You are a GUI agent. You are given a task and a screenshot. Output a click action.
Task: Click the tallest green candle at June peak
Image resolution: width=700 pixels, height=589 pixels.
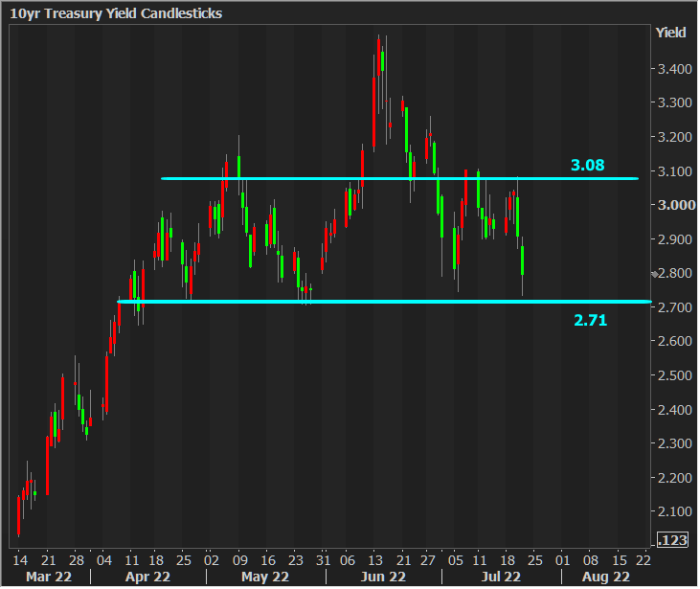tap(382, 61)
